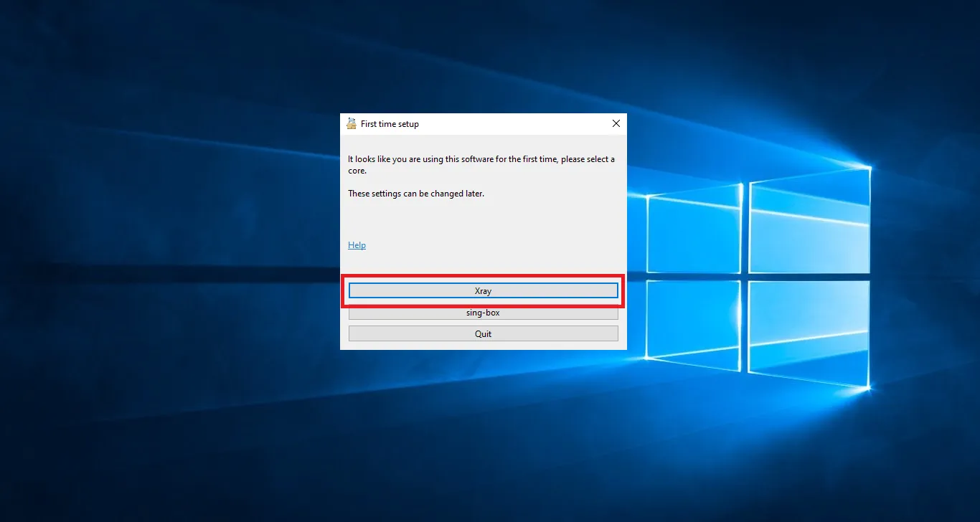Click the 'First time setup' title text
The height and width of the screenshot is (522, 980).
point(390,124)
